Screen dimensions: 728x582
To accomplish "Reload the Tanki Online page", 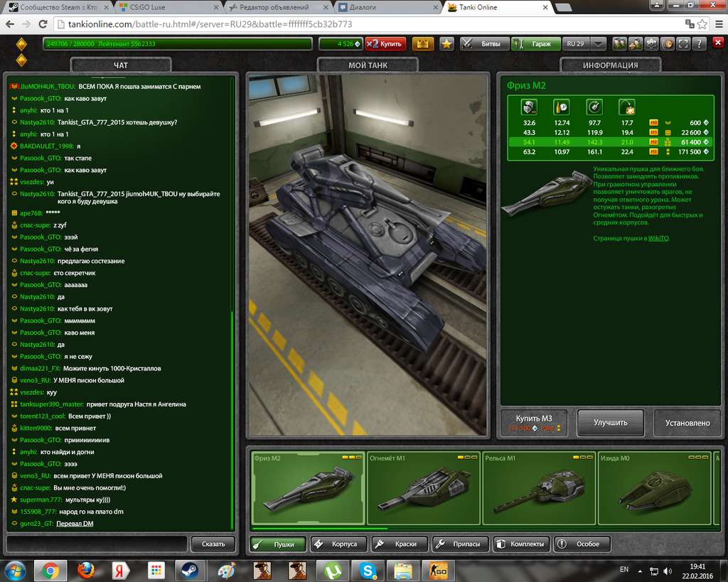I will tap(43, 24).
